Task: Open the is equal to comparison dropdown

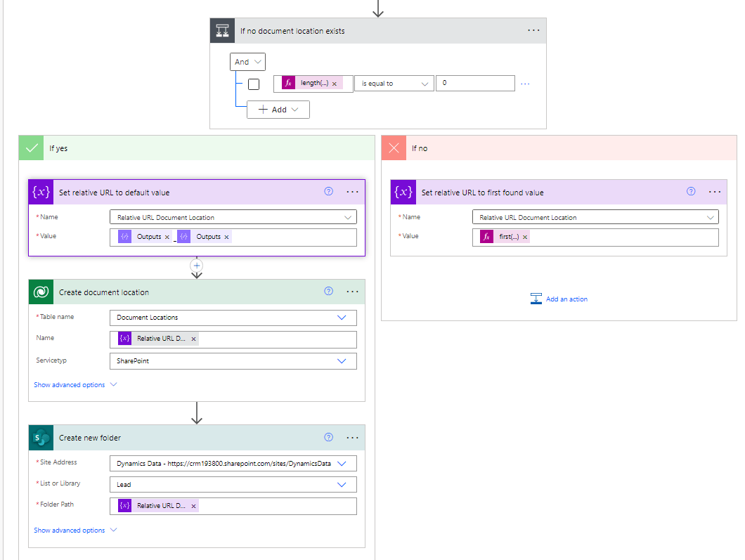Action: tap(394, 83)
